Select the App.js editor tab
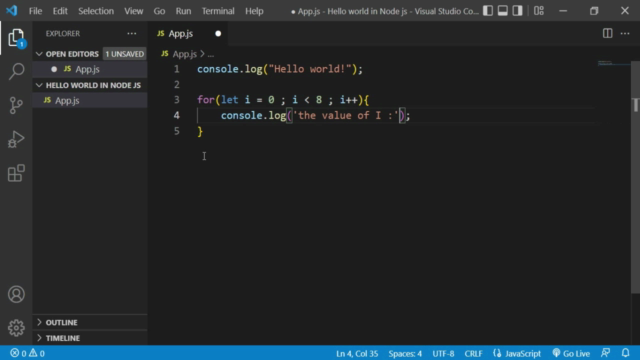Image resolution: width=640 pixels, height=360 pixels. pos(188,33)
